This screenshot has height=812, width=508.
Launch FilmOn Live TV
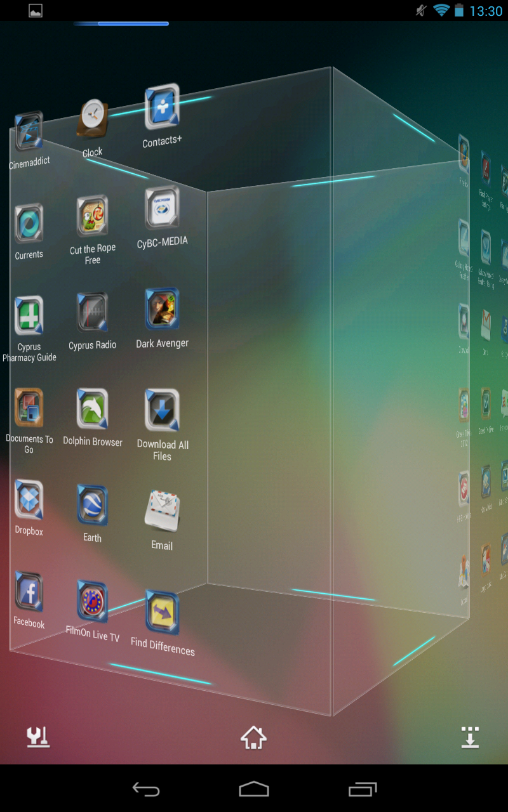point(93,602)
